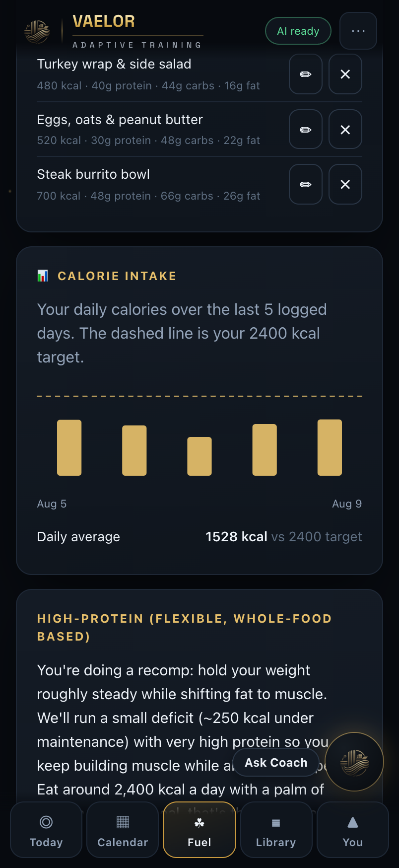Edit the Turkey wrap & side salad entry
Screen dimensions: 399x868
306,74
